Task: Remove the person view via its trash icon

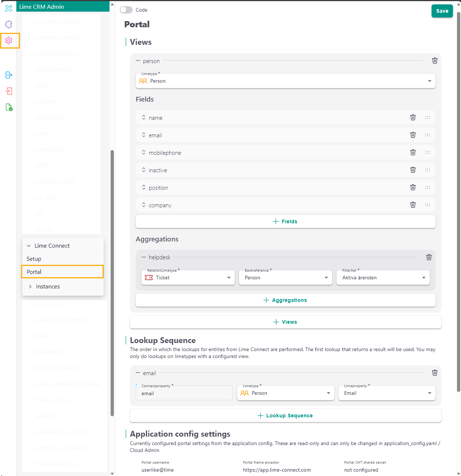Action: click(x=434, y=60)
